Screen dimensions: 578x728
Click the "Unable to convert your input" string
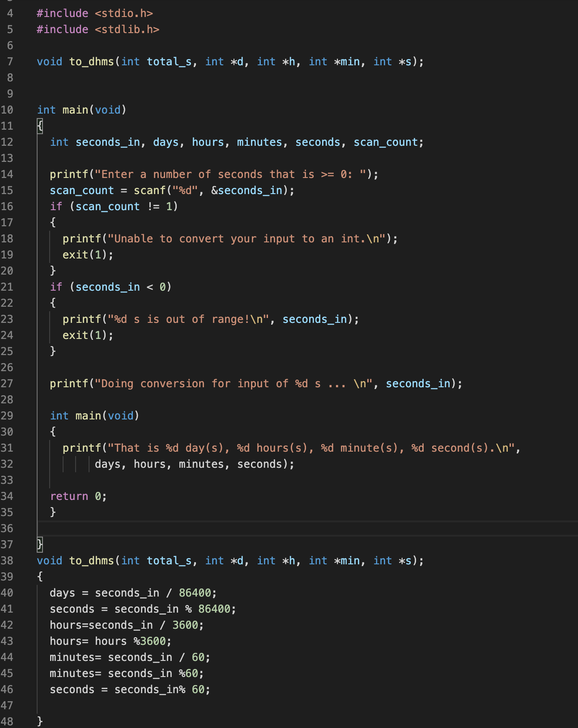tap(246, 239)
